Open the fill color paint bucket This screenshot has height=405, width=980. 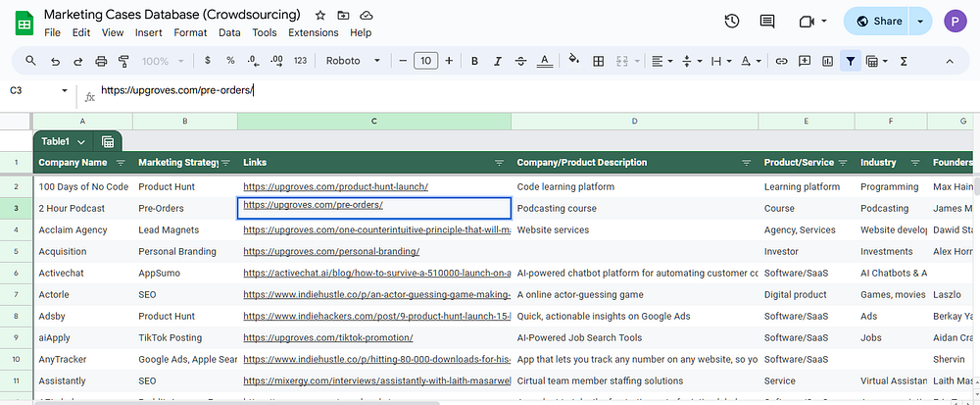[573, 61]
